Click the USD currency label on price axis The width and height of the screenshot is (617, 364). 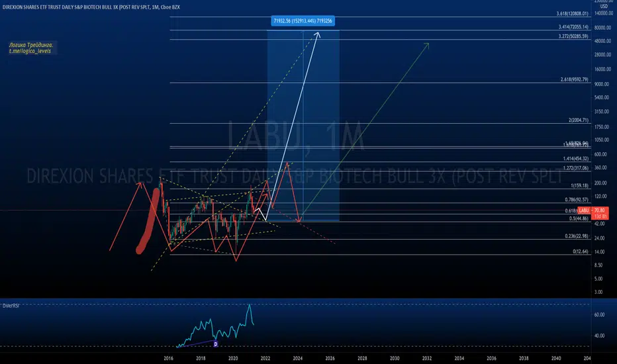point(604,7)
